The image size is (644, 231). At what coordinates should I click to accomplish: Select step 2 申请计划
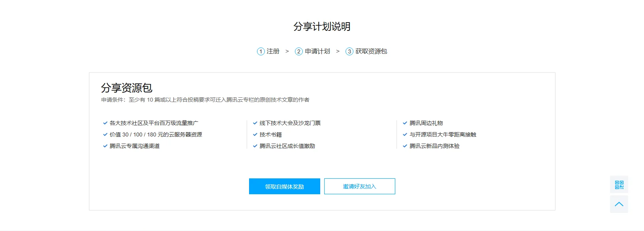tap(312, 51)
